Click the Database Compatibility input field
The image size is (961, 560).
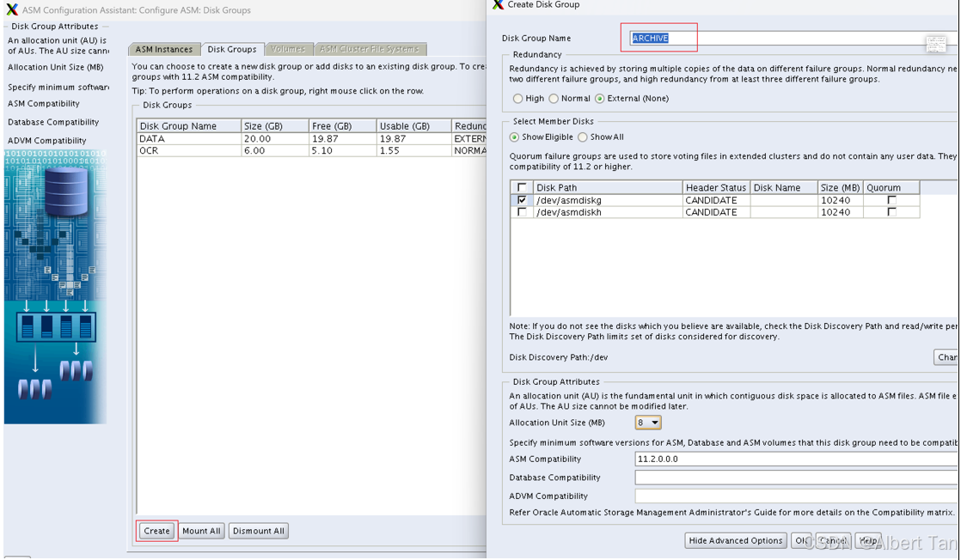796,478
